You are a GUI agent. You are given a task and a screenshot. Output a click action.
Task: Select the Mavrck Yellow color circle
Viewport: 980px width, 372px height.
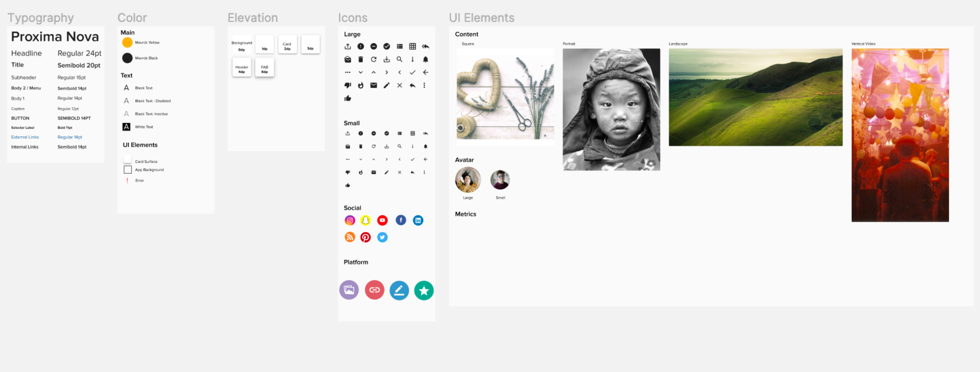[127, 42]
